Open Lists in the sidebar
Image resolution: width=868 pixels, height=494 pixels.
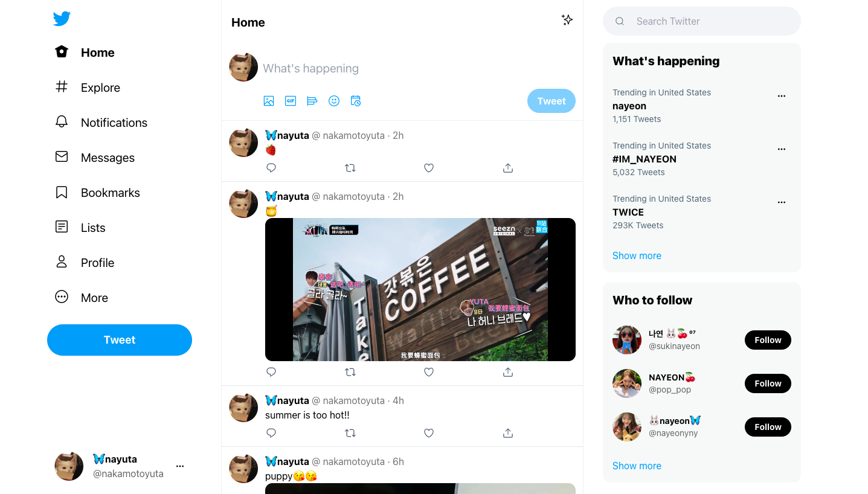point(80,228)
